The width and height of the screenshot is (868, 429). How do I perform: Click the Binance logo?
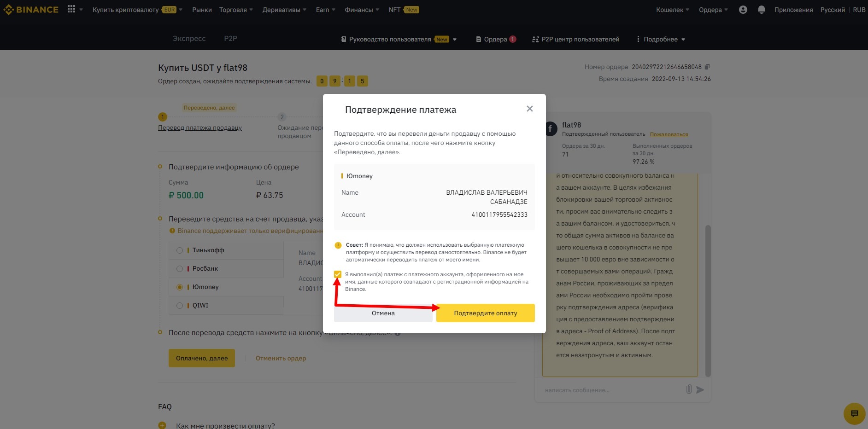pyautogui.click(x=31, y=10)
